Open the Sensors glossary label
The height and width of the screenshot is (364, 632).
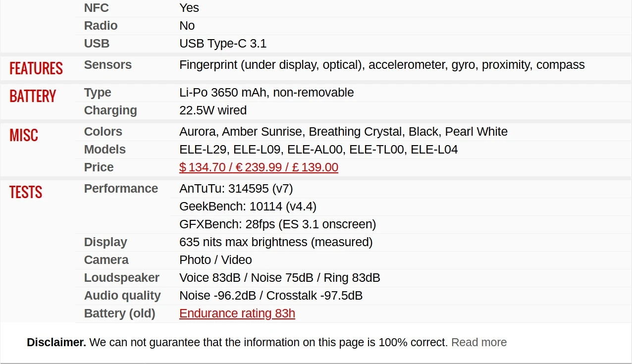pyautogui.click(x=107, y=65)
